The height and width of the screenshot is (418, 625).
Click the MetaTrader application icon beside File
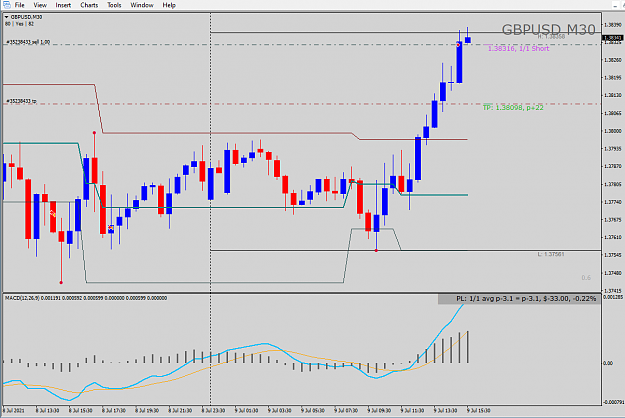coord(7,5)
